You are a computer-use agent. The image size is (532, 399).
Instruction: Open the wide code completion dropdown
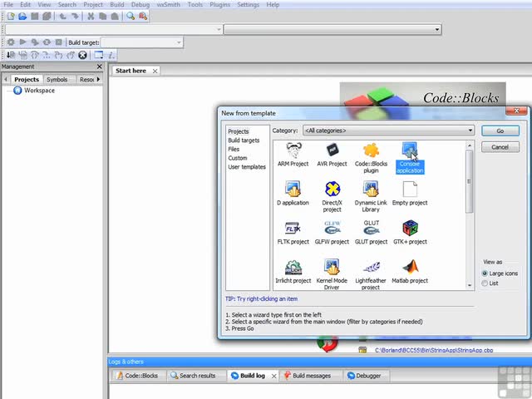(332, 30)
